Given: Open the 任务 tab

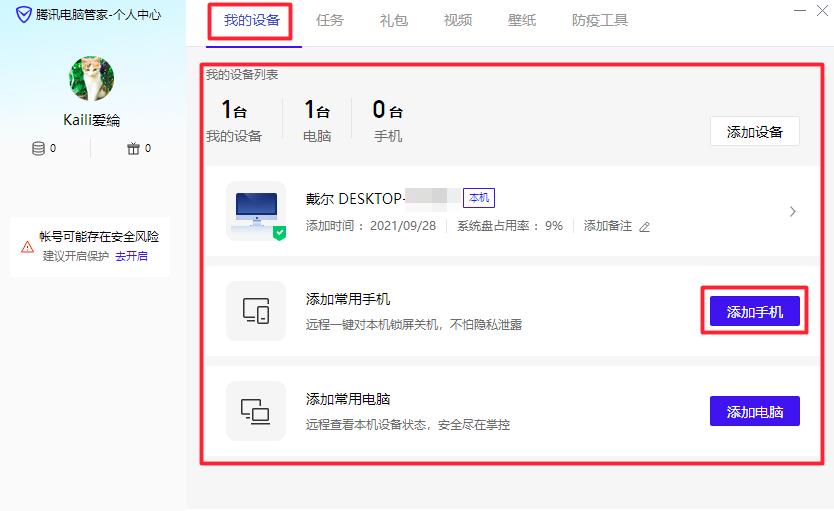Looking at the screenshot, I should pyautogui.click(x=329, y=20).
